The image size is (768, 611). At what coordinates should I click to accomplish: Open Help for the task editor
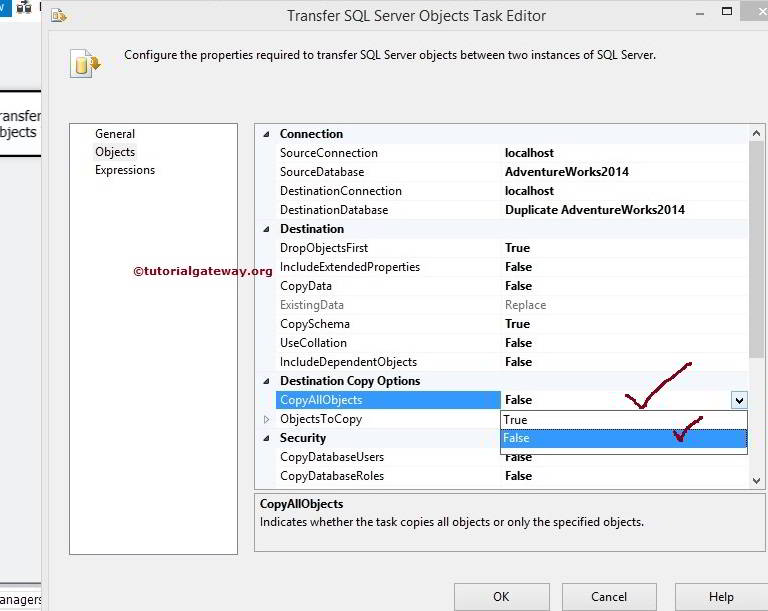coord(721,597)
